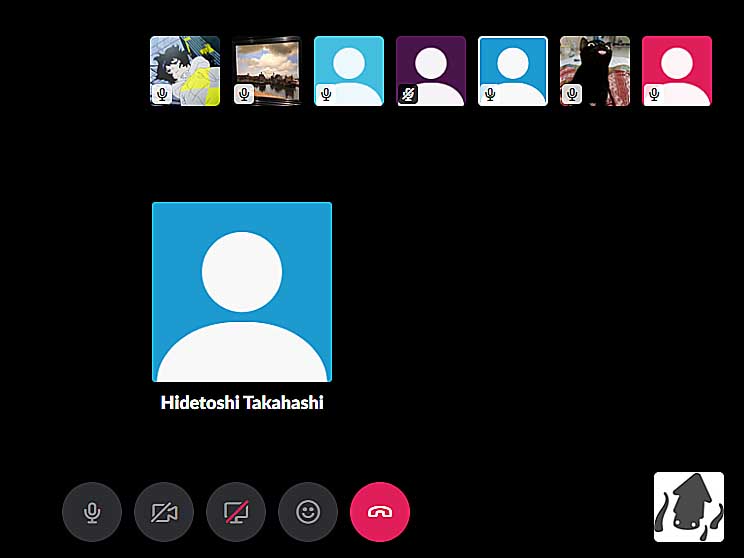Select the pink default avatar participant
The width and height of the screenshot is (744, 558).
(x=677, y=71)
